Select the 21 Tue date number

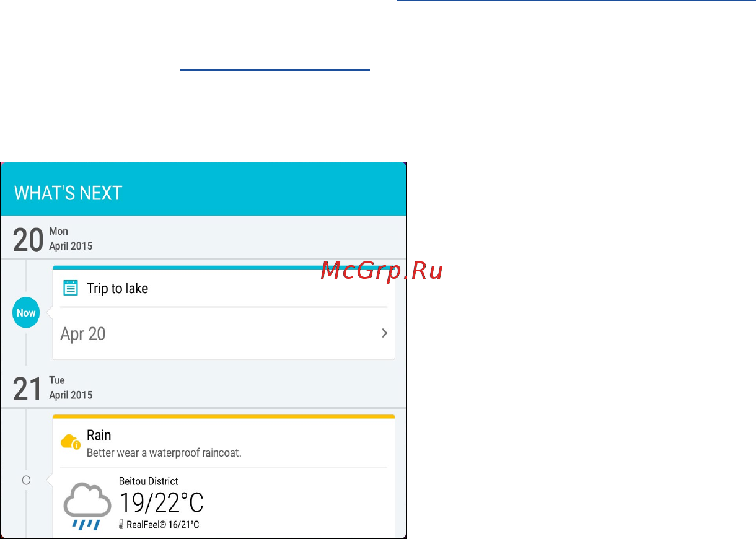pos(28,389)
